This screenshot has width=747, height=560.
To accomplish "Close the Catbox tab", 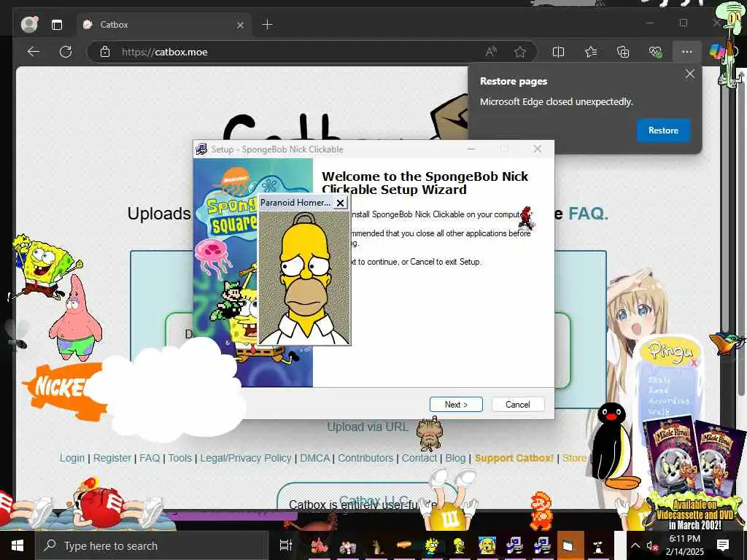I will click(240, 25).
